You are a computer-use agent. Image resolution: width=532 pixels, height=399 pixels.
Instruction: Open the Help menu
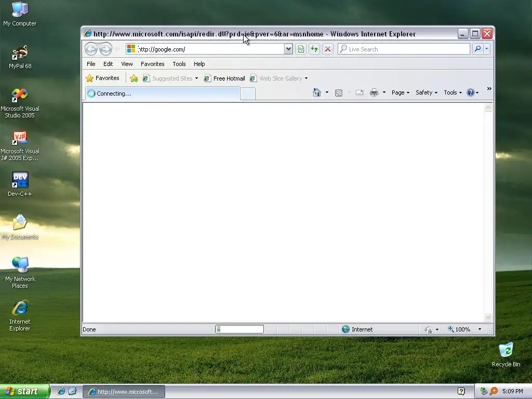click(199, 64)
